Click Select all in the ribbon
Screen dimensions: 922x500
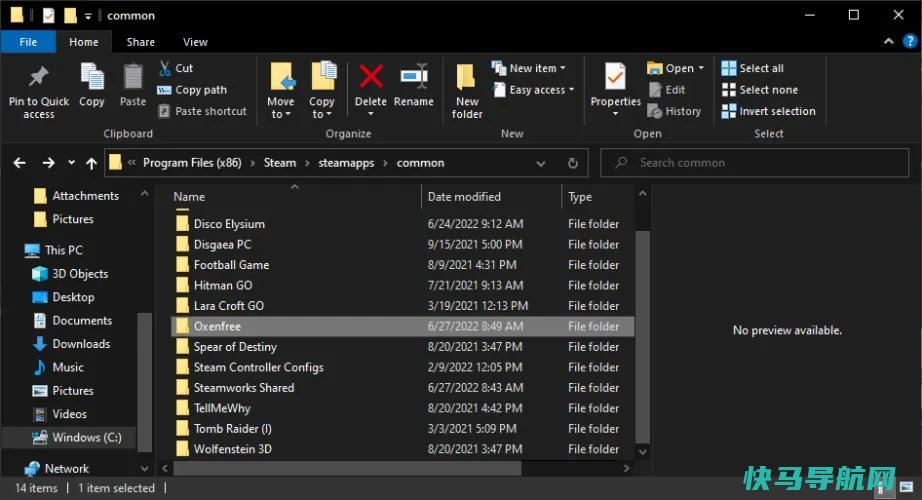753,68
